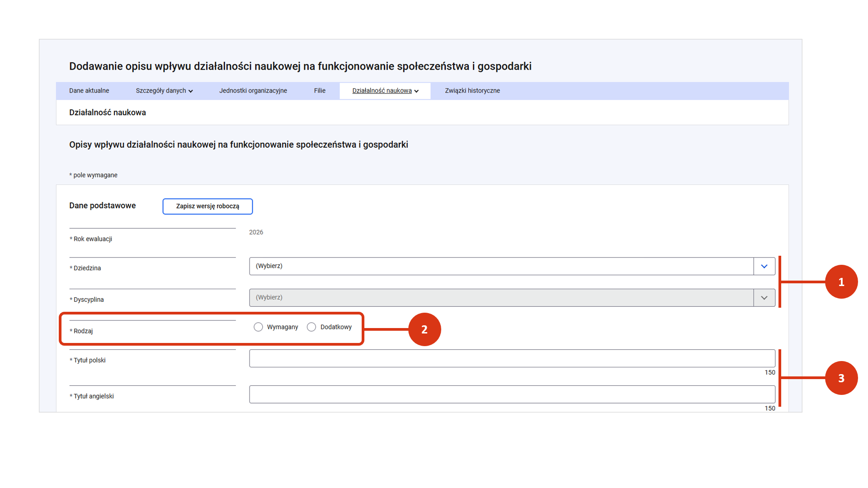Open the Dziedzina dropdown arrow
The height and width of the screenshot is (488, 868).
point(764,266)
